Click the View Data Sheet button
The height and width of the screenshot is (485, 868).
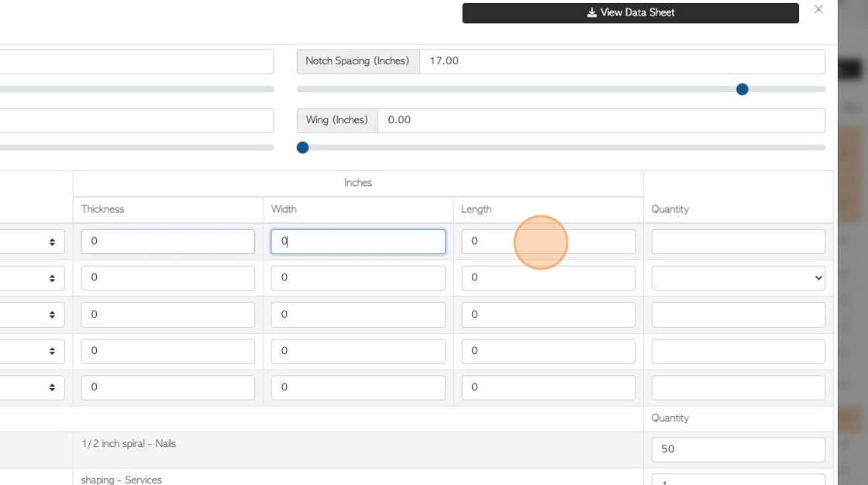(x=631, y=12)
